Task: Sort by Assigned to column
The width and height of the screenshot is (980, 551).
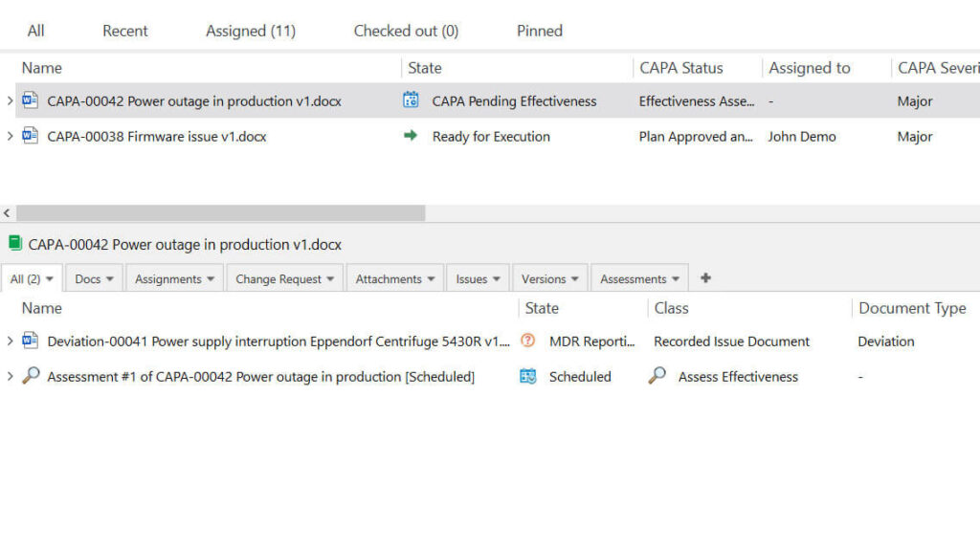Action: tap(810, 68)
